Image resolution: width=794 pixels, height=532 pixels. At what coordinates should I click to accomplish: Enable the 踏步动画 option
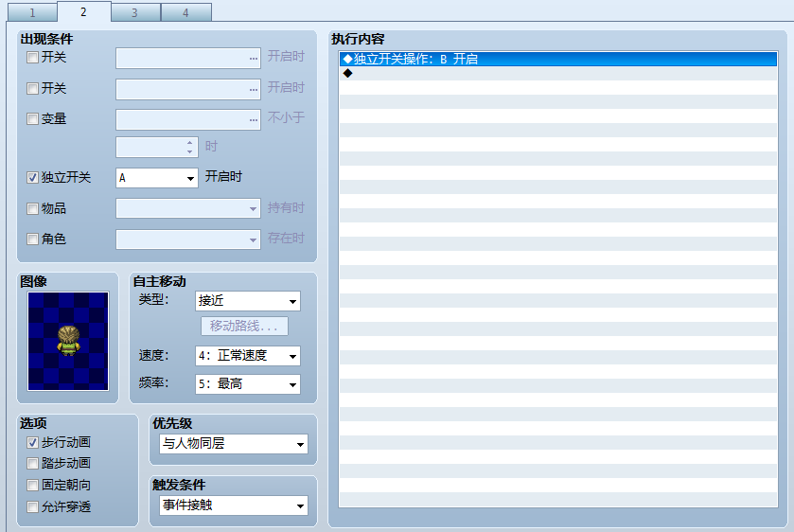pyautogui.click(x=32, y=463)
